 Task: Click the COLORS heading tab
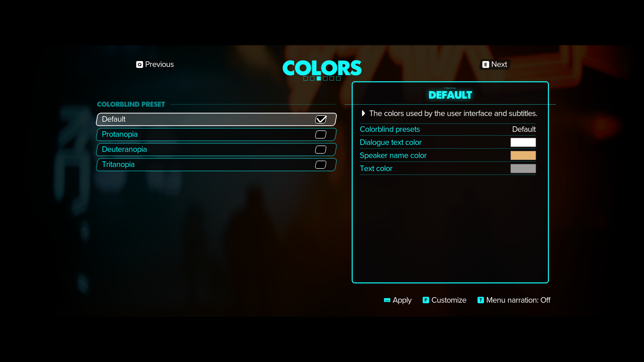321,67
